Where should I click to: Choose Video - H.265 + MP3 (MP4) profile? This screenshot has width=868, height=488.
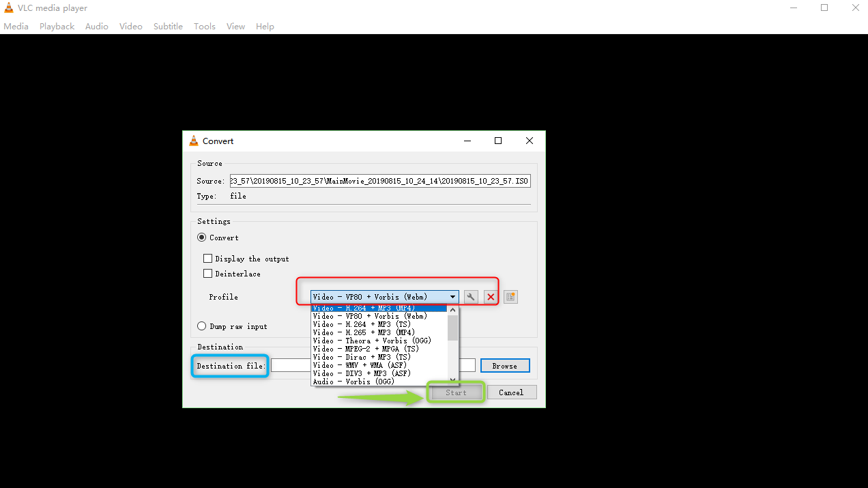tap(379, 332)
